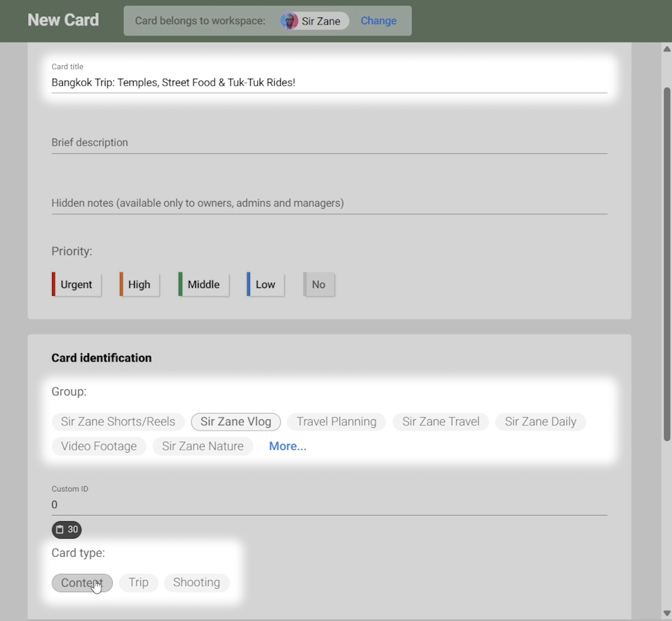
Task: Click Change to switch workspace
Action: click(x=378, y=21)
